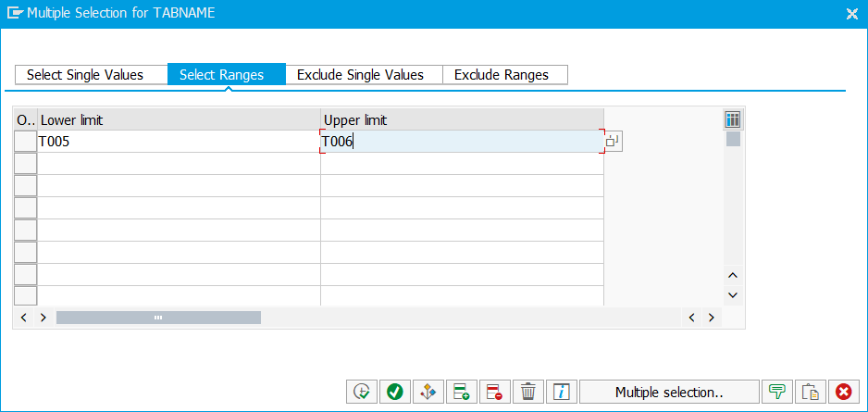Click the fifth row Upper limit cell
Screen dimensions: 868x412
click(463, 231)
